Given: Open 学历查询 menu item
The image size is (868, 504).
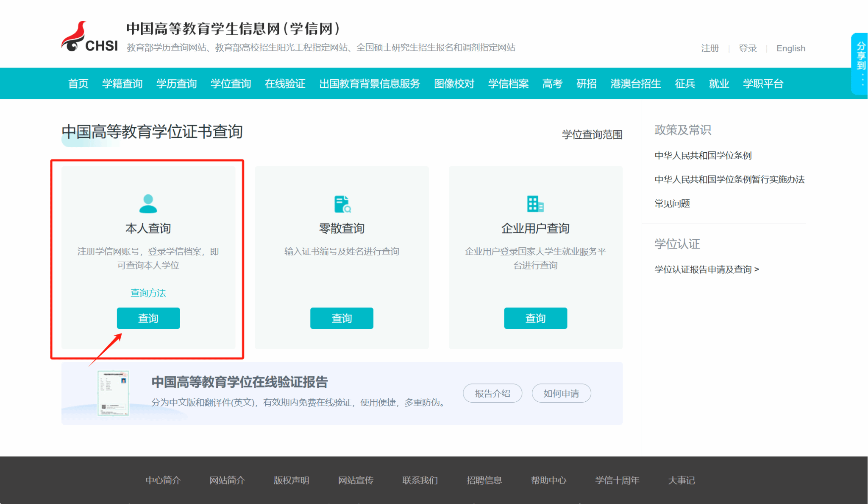Looking at the screenshot, I should 177,84.
